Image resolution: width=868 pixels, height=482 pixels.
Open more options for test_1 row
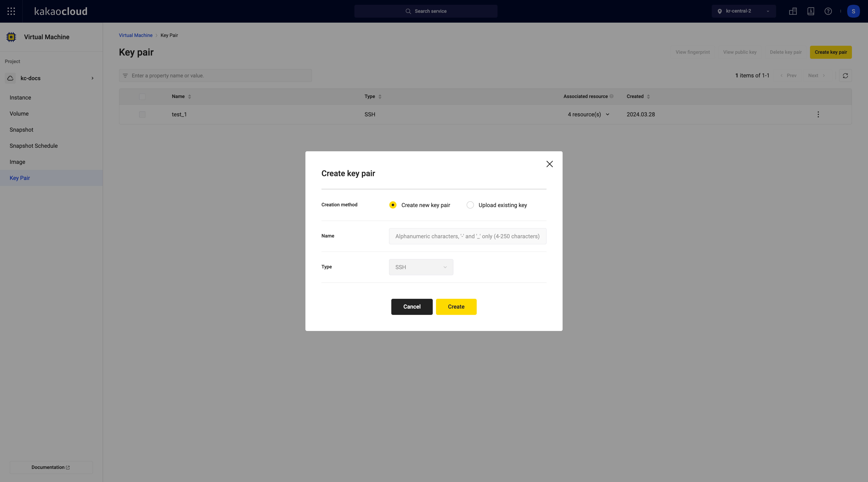click(x=818, y=115)
